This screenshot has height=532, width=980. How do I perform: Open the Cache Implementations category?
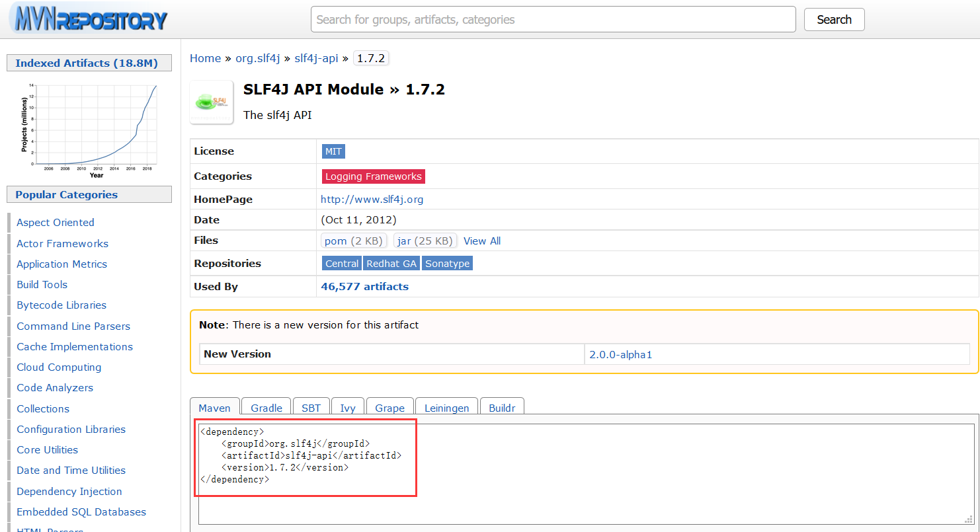[75, 347]
